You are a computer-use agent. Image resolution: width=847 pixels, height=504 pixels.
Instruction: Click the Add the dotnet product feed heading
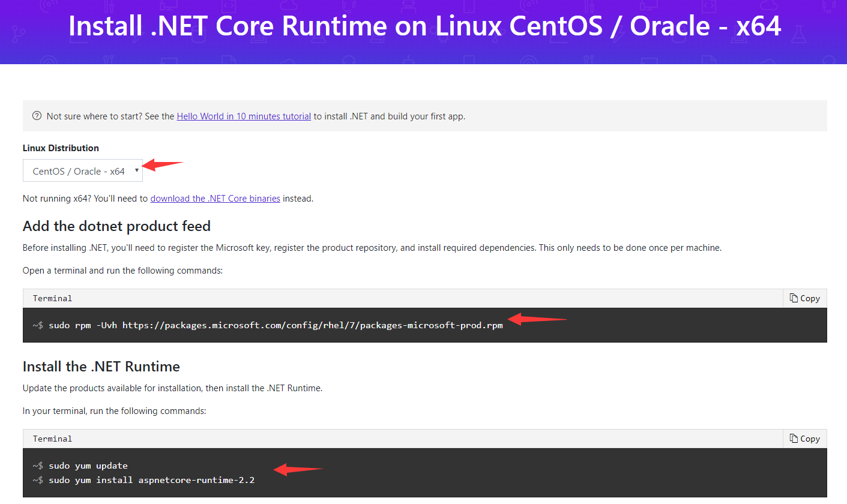click(x=116, y=226)
